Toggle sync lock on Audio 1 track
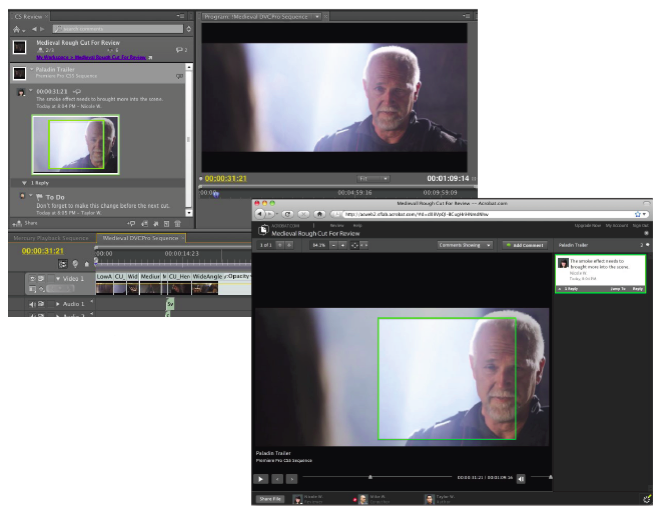The image size is (660, 519). tap(41, 304)
